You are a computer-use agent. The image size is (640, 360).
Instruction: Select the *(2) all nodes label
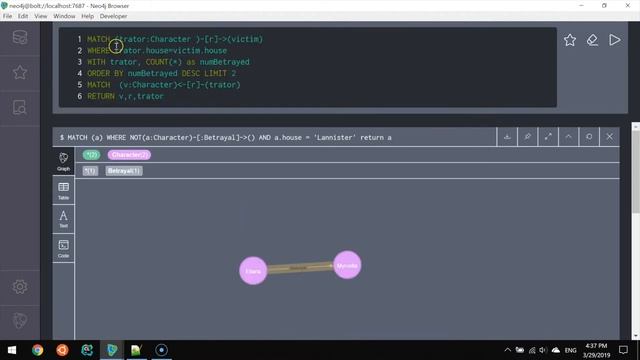click(91, 155)
